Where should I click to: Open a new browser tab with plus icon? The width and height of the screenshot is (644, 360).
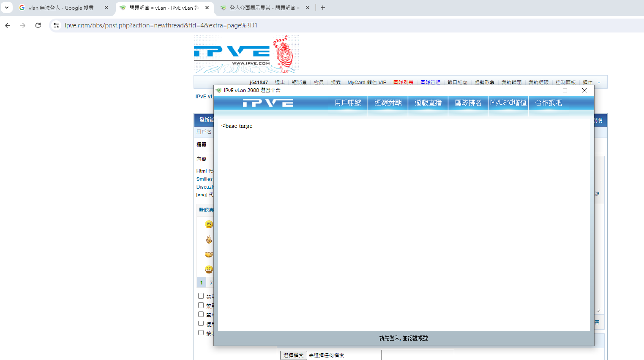point(323,8)
